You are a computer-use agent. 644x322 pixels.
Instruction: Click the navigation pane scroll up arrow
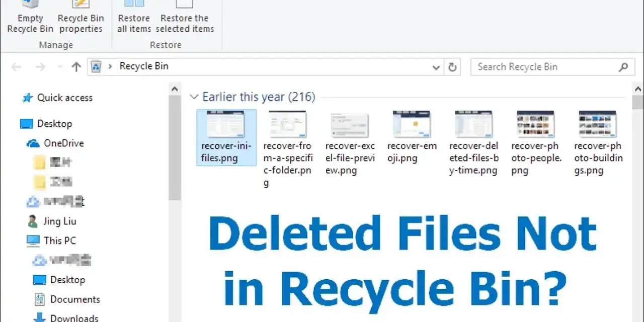point(175,89)
